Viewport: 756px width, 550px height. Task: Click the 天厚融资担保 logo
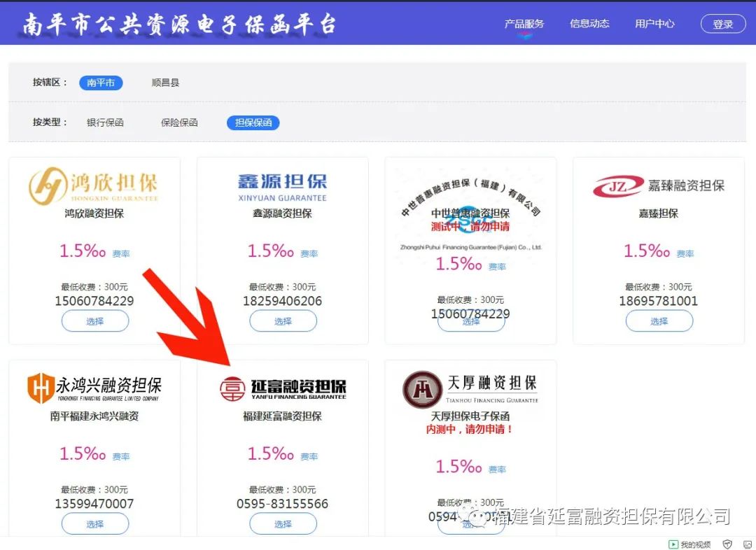pyautogui.click(x=470, y=390)
